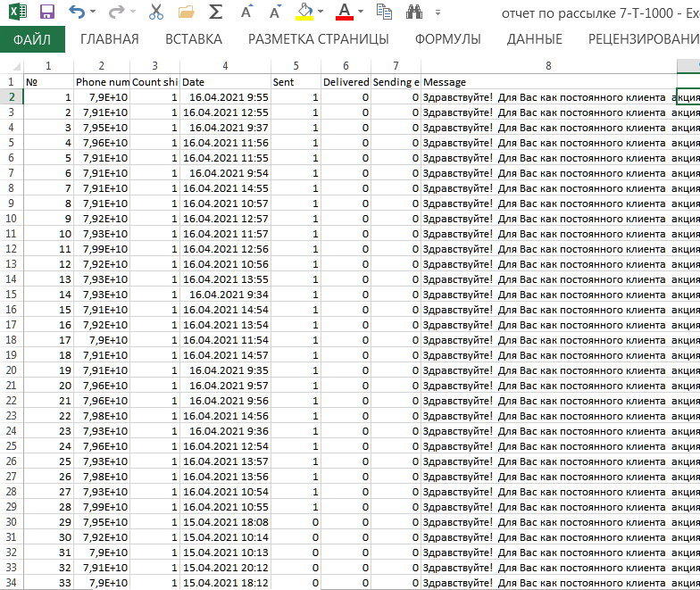The height and width of the screenshot is (590, 700).
Task: Open the font color dropdown arrow
Action: point(361,12)
